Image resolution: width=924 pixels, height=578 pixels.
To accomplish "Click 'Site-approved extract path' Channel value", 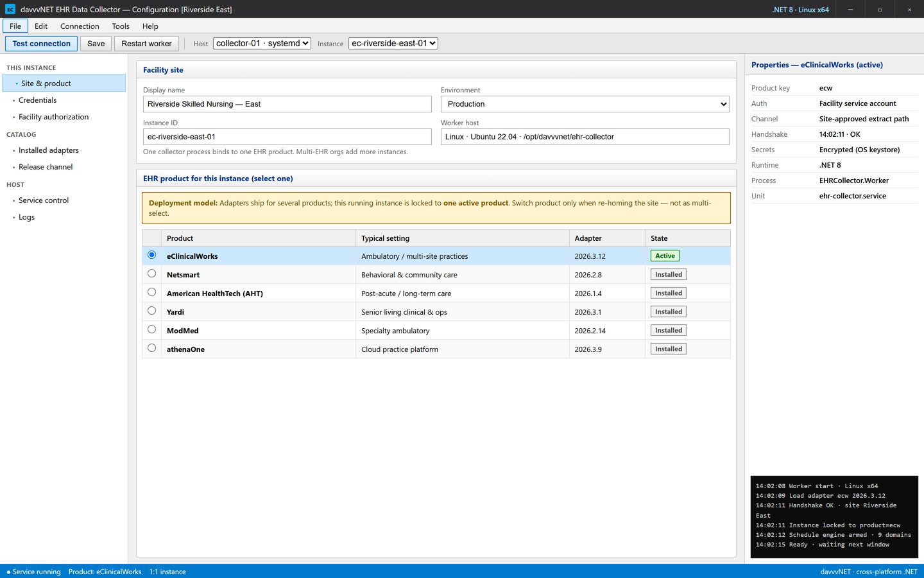I will (864, 119).
